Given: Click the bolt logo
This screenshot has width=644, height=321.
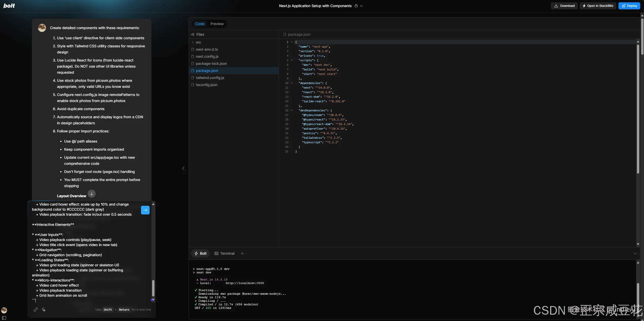Looking at the screenshot, I should [x=9, y=6].
